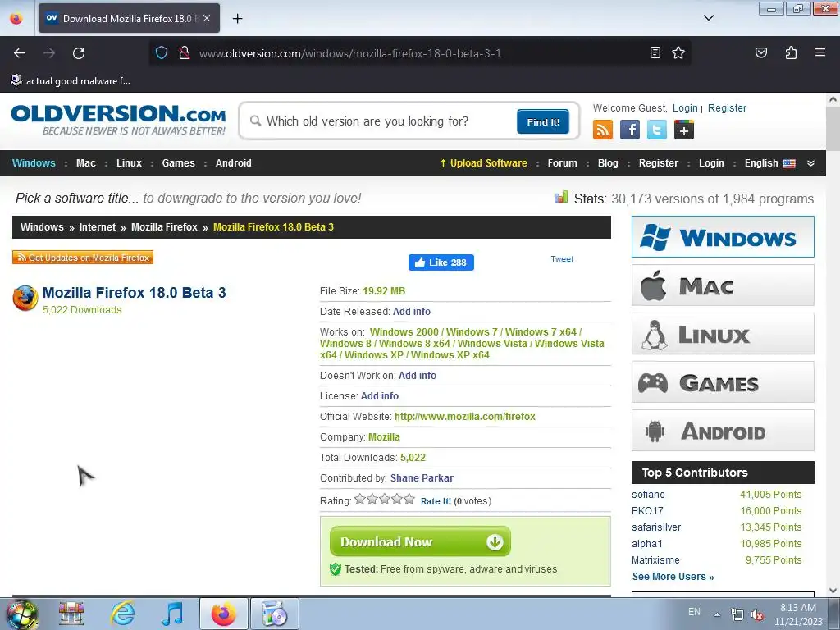Open Forum from the navigation bar
The width and height of the screenshot is (840, 630).
562,163
